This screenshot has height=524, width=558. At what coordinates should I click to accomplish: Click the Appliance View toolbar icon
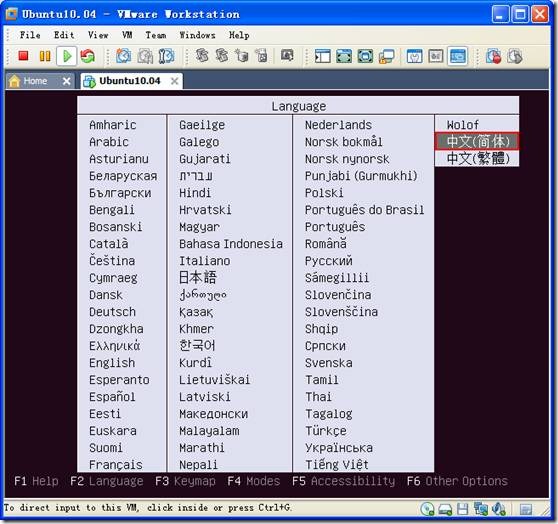pyautogui.click(x=436, y=56)
